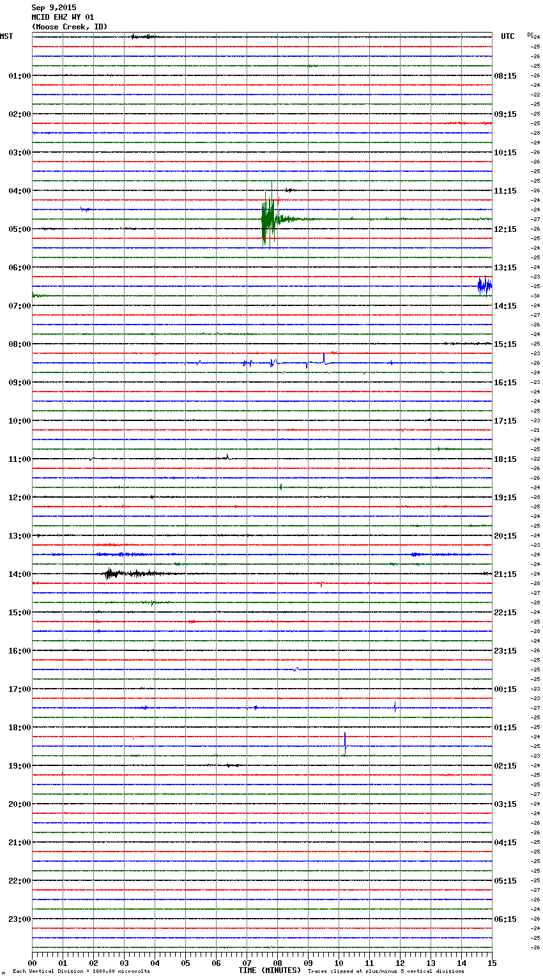This screenshot has width=543, height=980.
Task: Click minute tick label 10 on the axis
Action: click(339, 963)
